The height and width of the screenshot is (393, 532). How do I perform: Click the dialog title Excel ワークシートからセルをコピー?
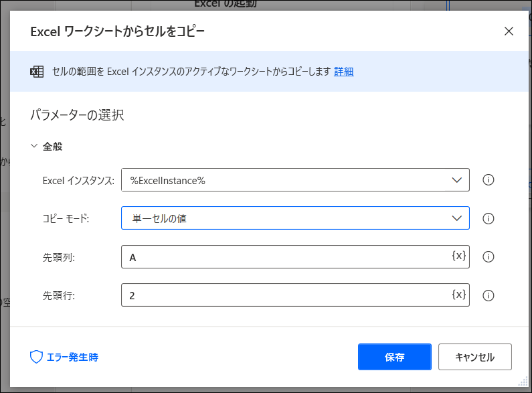tap(117, 31)
